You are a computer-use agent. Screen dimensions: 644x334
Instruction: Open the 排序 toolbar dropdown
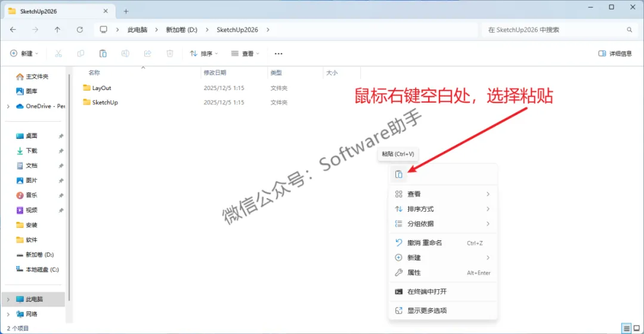point(204,54)
